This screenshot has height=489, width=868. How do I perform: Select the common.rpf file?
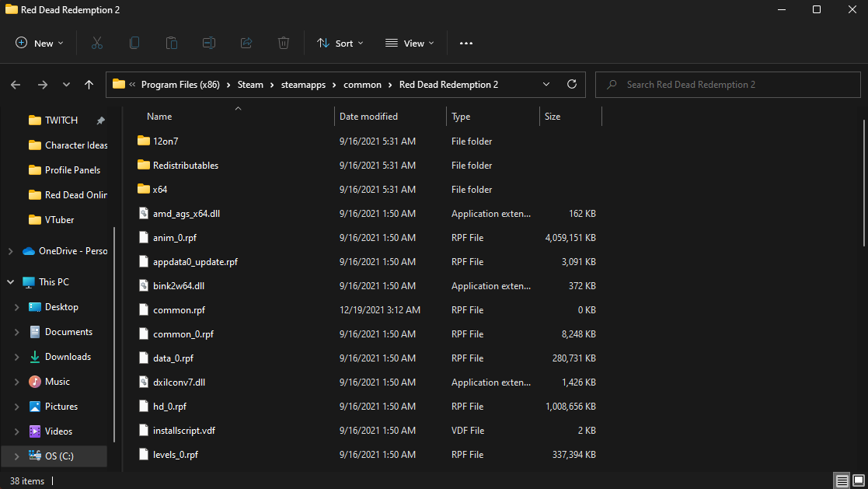point(179,310)
